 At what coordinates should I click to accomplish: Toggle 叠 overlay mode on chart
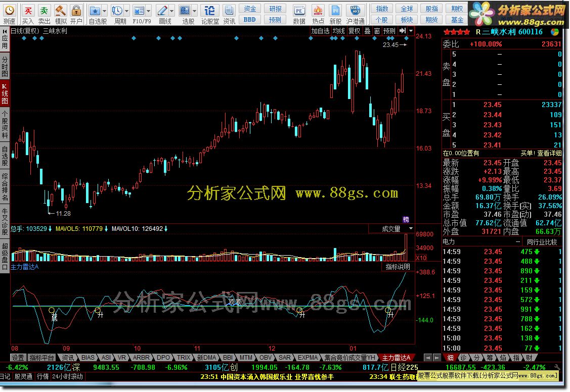click(368, 31)
